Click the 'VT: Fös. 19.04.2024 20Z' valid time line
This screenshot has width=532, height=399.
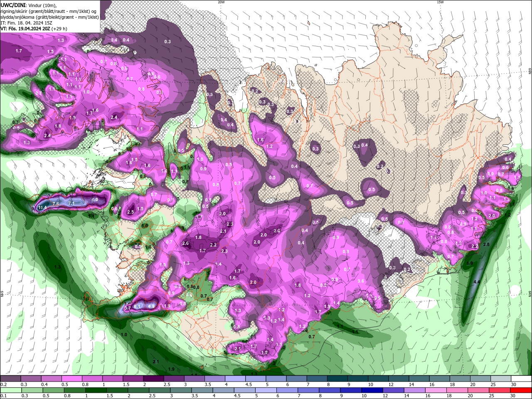point(34,29)
